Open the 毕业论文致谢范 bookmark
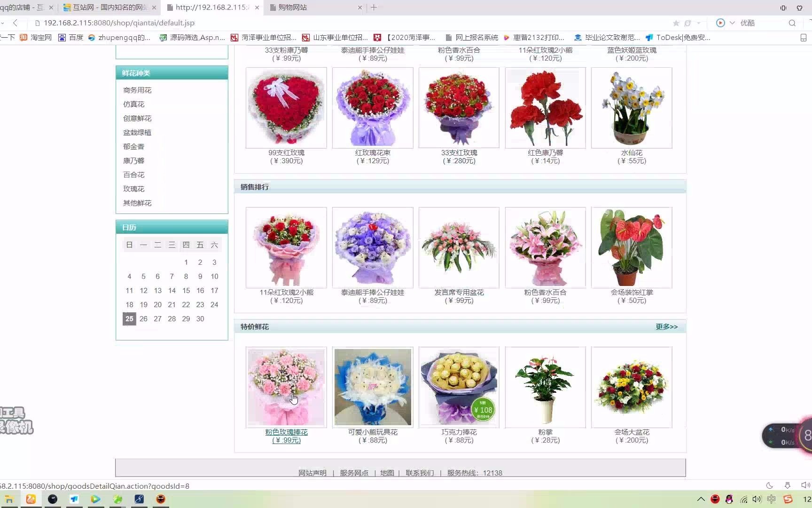The image size is (812, 508). (607, 38)
